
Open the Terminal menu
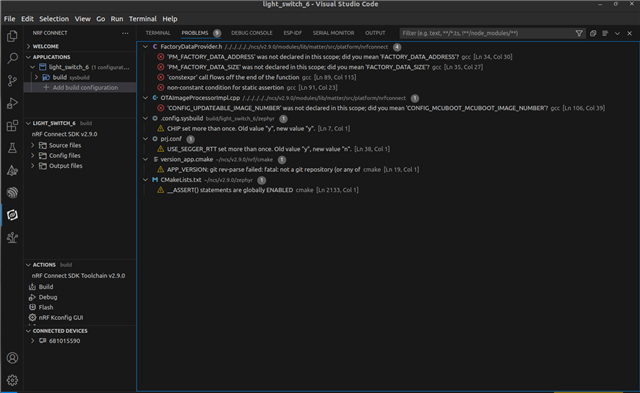tap(142, 19)
